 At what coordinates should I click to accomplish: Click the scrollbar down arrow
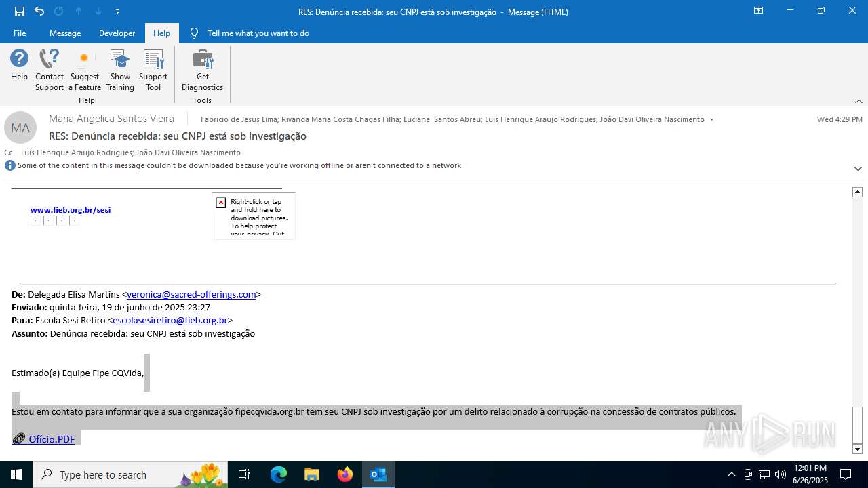[x=857, y=449]
